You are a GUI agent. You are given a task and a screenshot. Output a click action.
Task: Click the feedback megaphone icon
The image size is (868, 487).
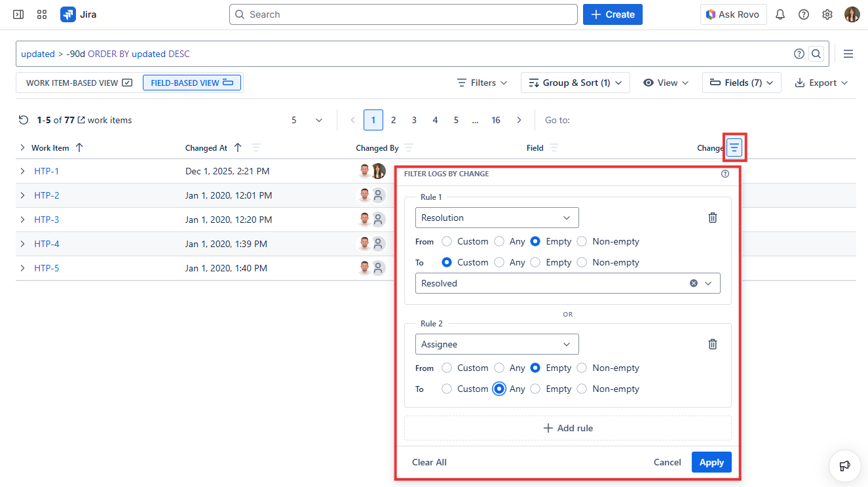[844, 465]
